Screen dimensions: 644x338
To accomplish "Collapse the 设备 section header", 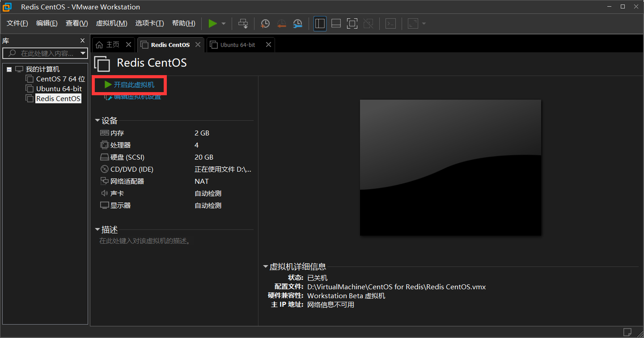I will pyautogui.click(x=97, y=120).
